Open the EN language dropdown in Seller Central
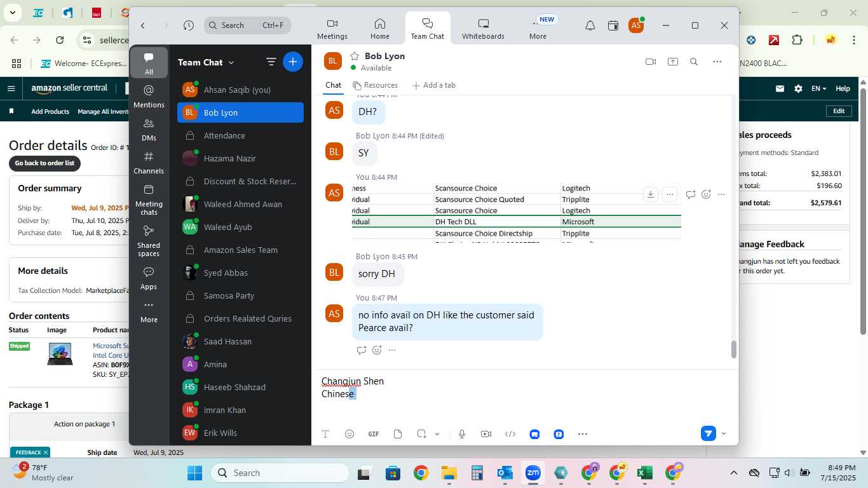The height and width of the screenshot is (488, 868). pyautogui.click(x=818, y=89)
